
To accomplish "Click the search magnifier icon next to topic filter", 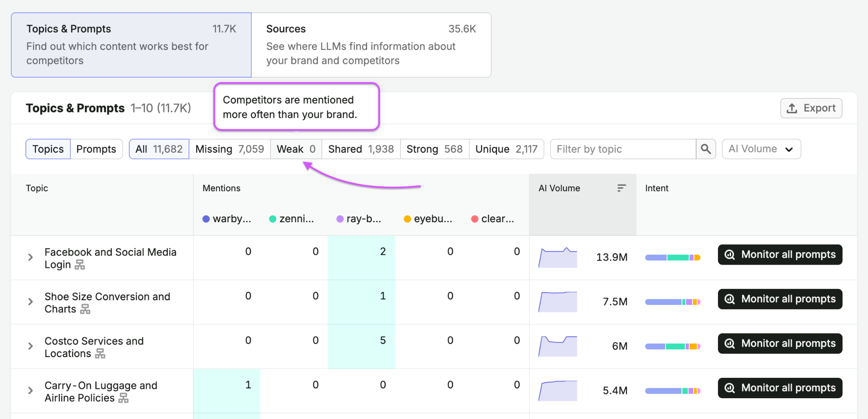I will click(706, 149).
